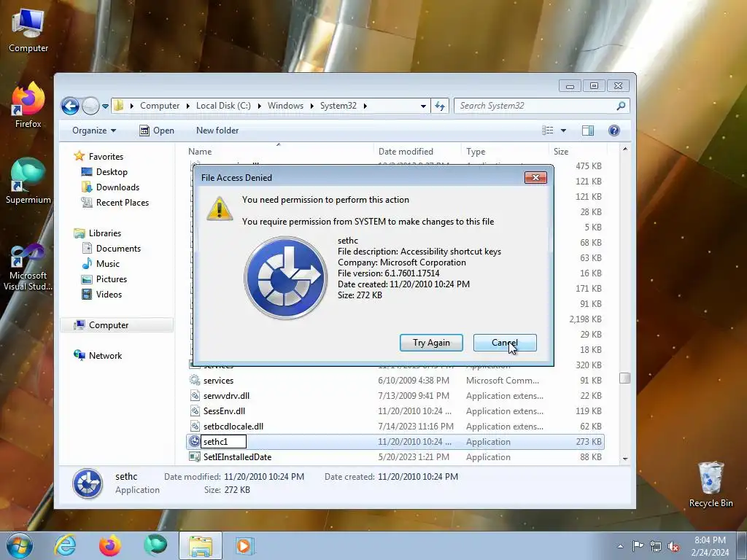Open the Pictures library
747x560 pixels.
click(112, 279)
